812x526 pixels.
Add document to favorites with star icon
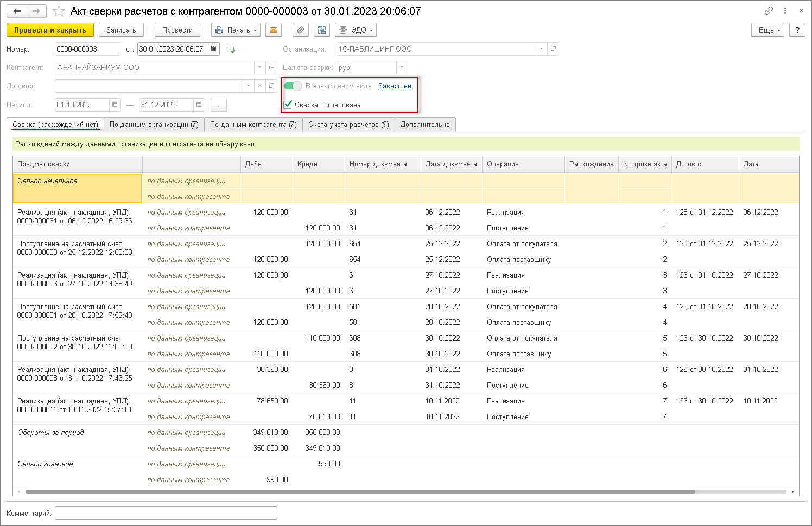tap(59, 11)
